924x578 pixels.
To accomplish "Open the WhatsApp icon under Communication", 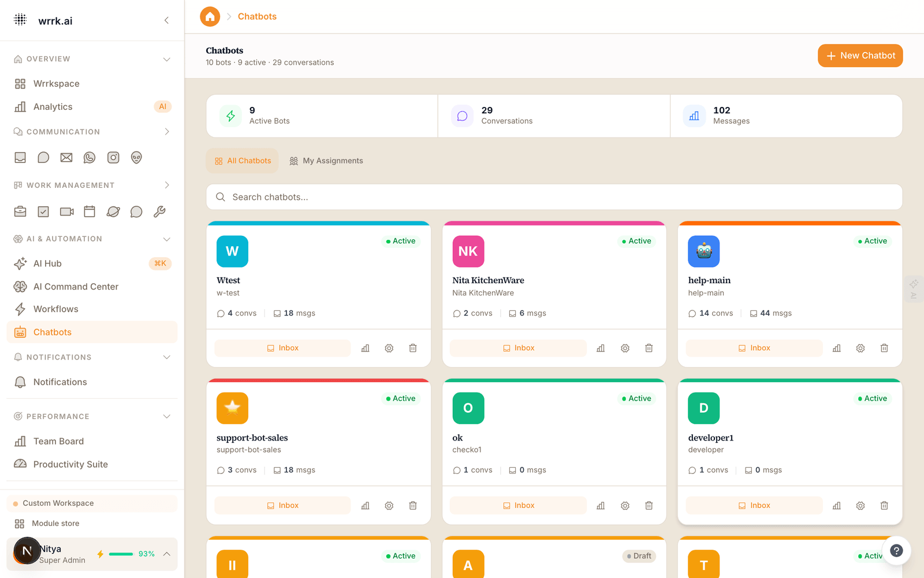I will 90,157.
